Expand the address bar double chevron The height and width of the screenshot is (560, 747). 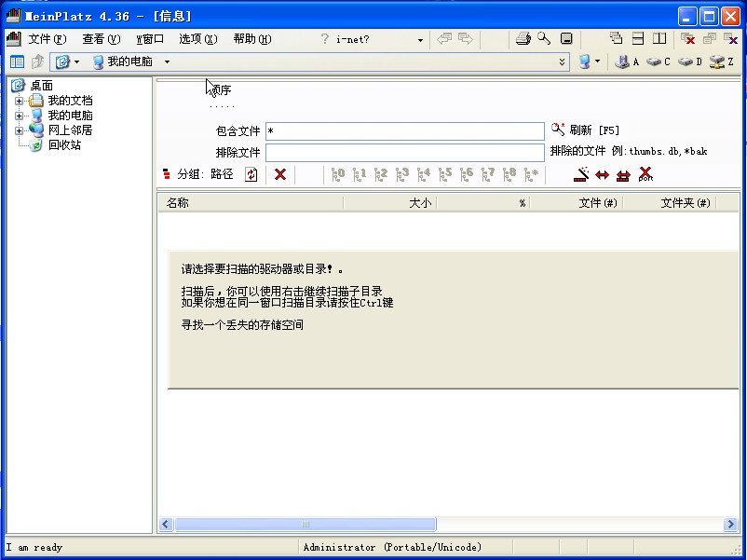[563, 61]
